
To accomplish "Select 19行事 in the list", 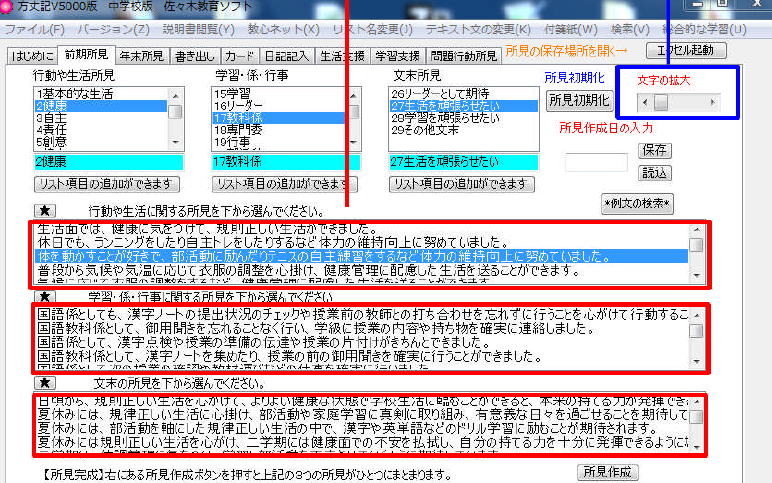I will 279,142.
